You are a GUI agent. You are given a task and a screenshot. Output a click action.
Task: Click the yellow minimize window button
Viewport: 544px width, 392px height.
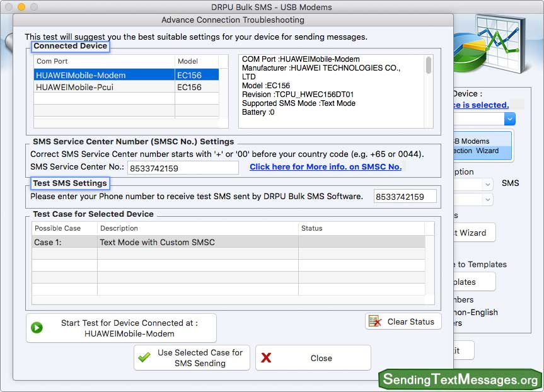tap(21, 7)
